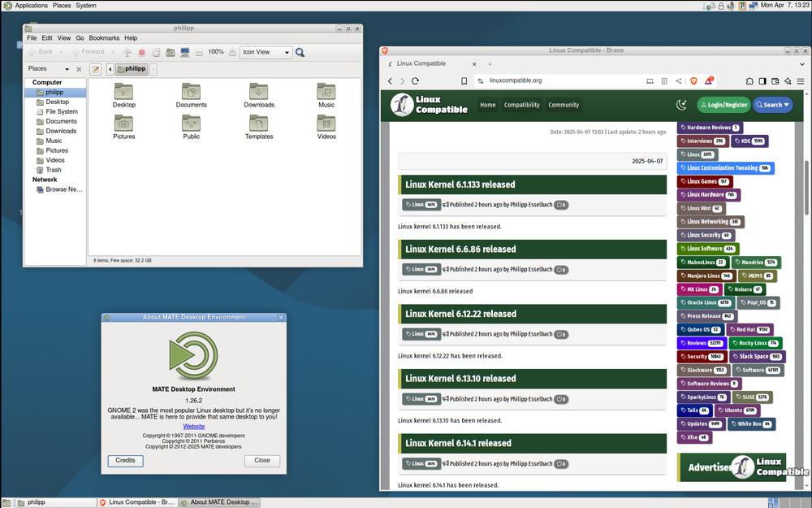Click the Caja search magnifier icon
The width and height of the screenshot is (812, 508).
(x=300, y=52)
